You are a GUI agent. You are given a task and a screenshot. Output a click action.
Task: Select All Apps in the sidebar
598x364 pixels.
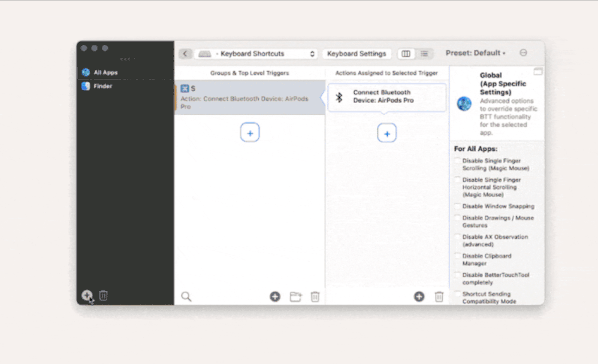tap(105, 72)
